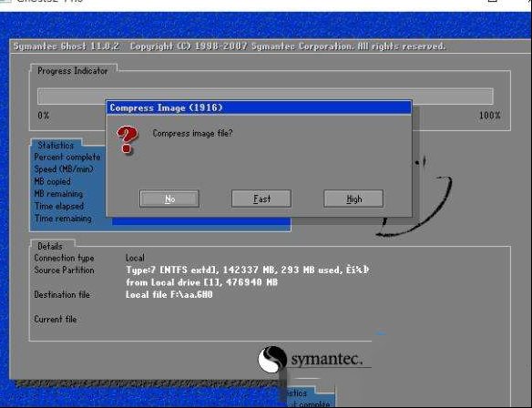The image size is (532, 408).
Task: Click the 'MB copied' statistics row
Action: (x=52, y=181)
